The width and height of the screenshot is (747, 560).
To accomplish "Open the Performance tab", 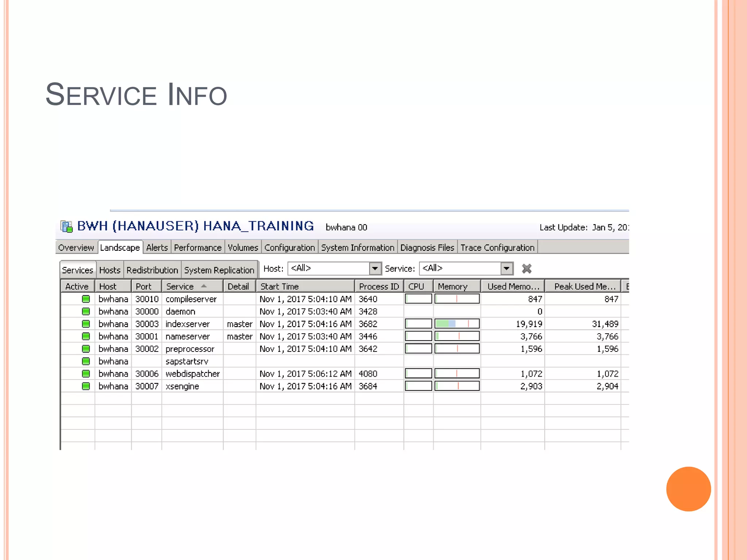I will 198,248.
